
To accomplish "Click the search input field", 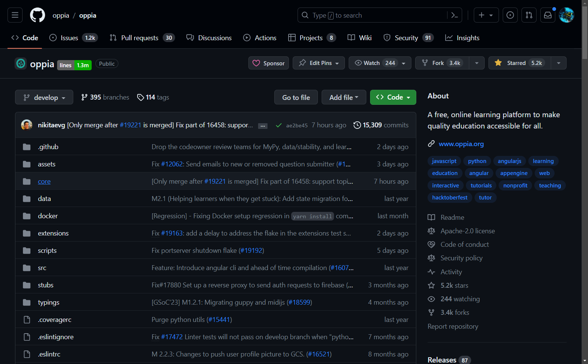I will (x=379, y=15).
